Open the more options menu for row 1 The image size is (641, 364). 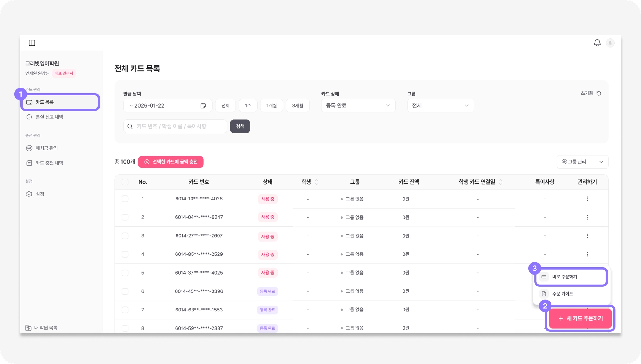coord(587,199)
